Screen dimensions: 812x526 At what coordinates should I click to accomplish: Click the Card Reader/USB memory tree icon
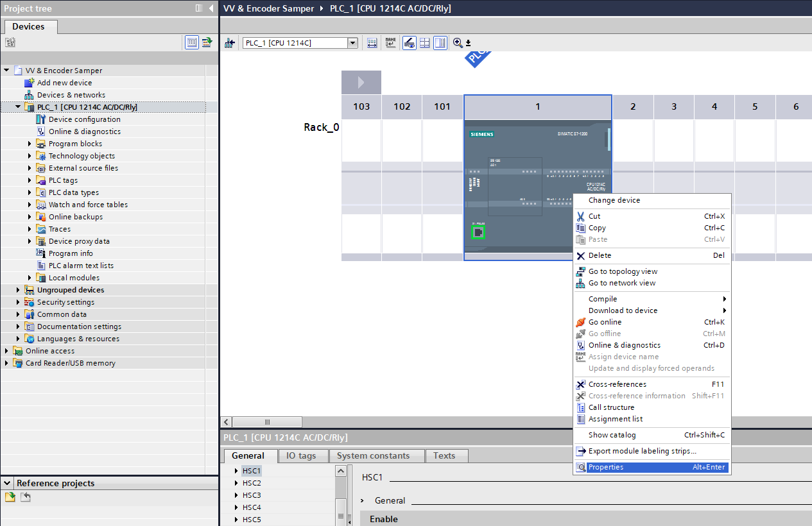coord(18,363)
